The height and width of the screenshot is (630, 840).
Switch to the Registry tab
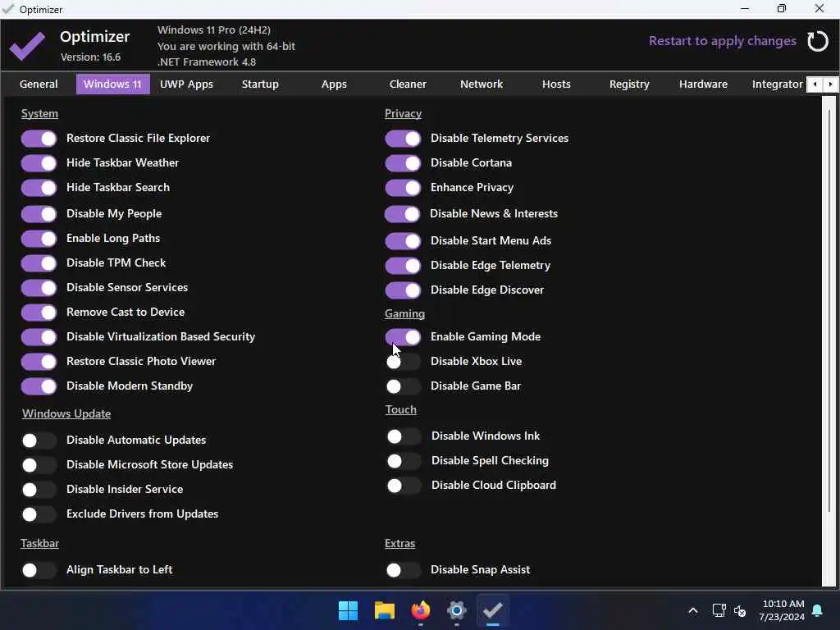point(629,84)
